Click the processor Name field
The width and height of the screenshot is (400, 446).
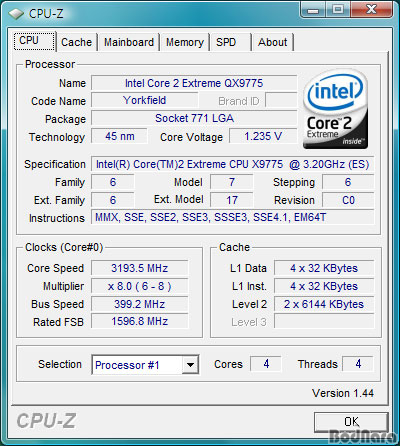point(194,83)
